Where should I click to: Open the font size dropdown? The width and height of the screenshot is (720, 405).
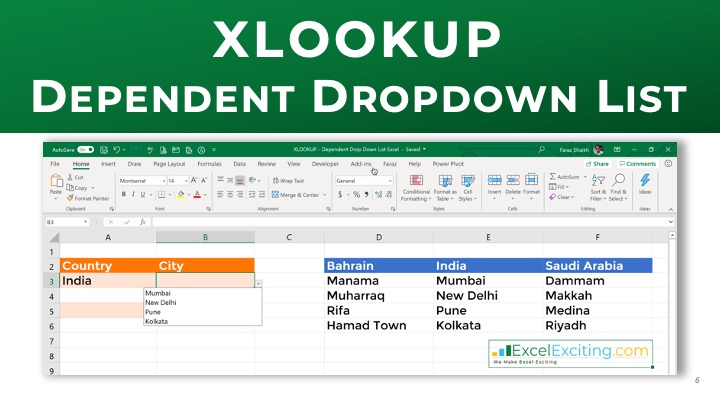186,181
